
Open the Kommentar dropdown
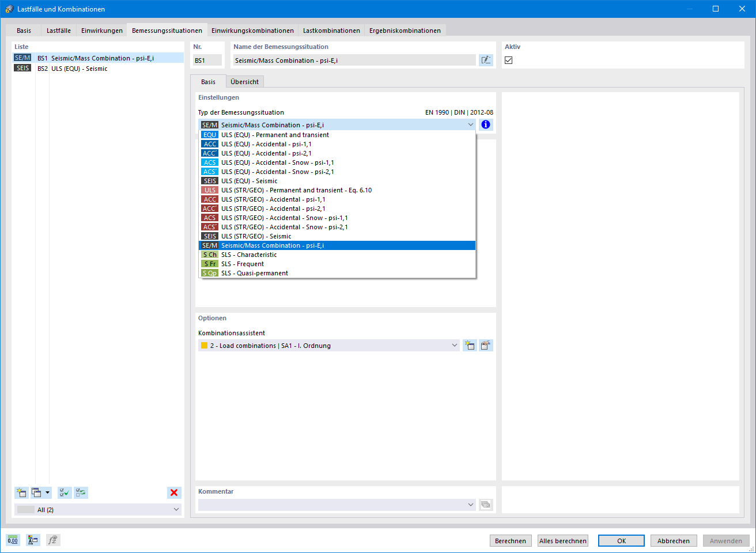470,505
